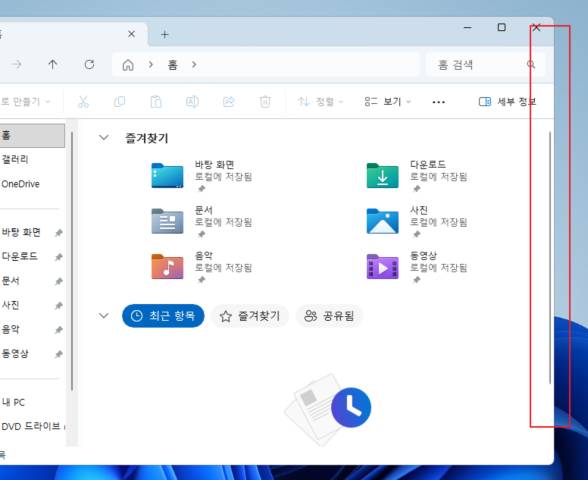Click the Copy icon in toolbar
588x480 pixels.
[119, 102]
